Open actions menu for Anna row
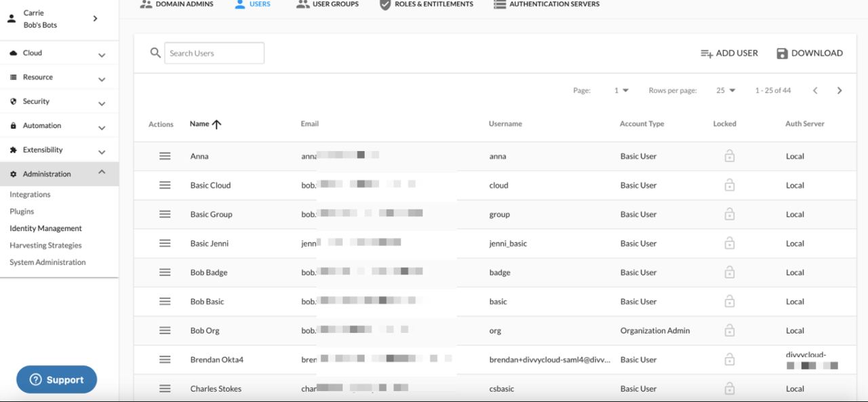 pyautogui.click(x=165, y=156)
